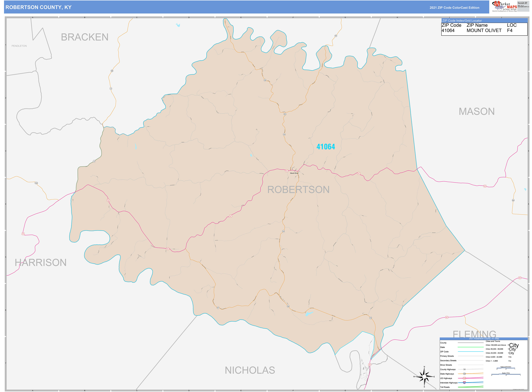Click the County Highways square 123 symbol
This screenshot has width=532, height=392.
465,369
